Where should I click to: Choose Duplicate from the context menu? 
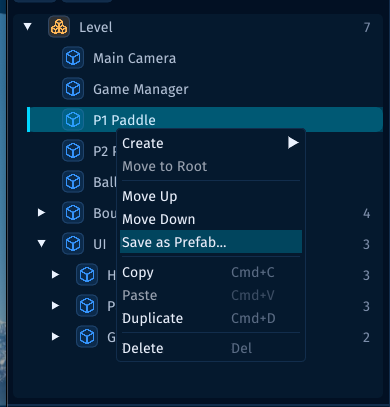(x=211, y=318)
